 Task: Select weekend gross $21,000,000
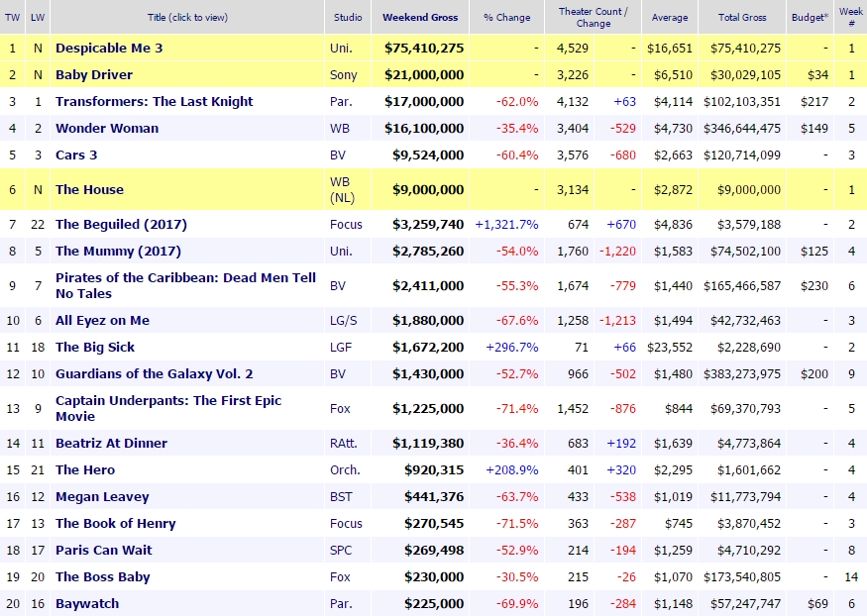click(x=424, y=74)
